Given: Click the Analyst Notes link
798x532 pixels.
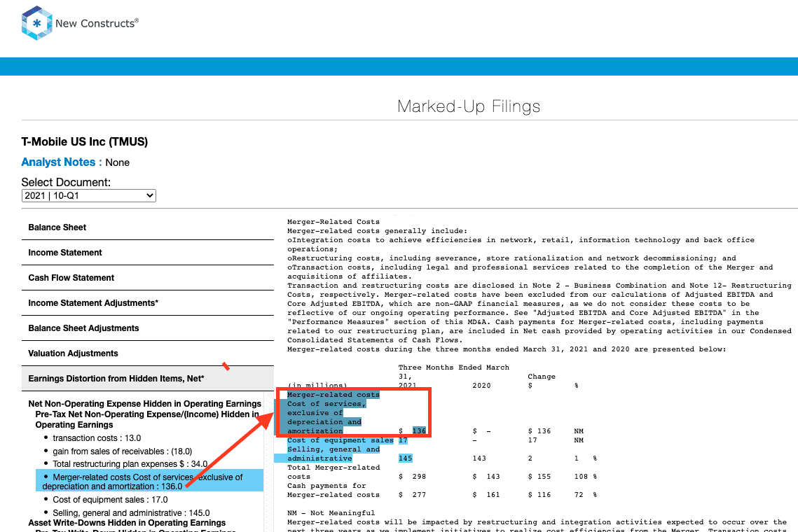Looking at the screenshot, I should (58, 162).
